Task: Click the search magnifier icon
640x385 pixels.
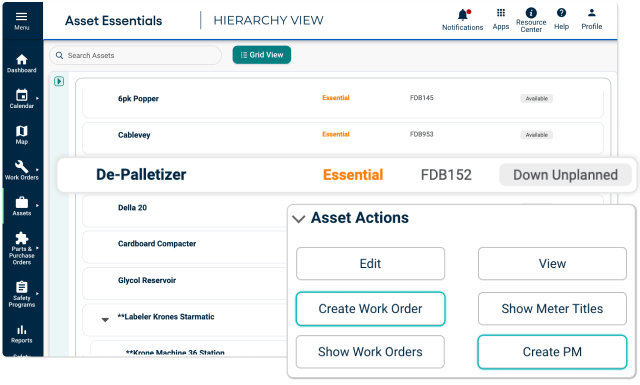Action: click(60, 55)
